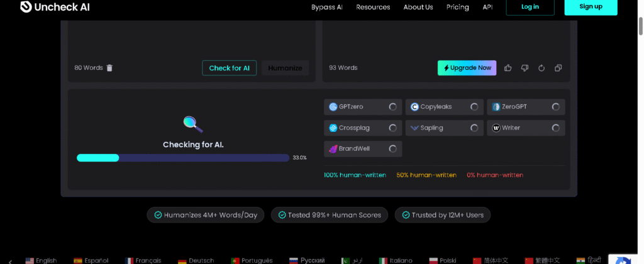The image size is (644, 264).
Task: Delete input text with trash icon
Action: click(109, 68)
